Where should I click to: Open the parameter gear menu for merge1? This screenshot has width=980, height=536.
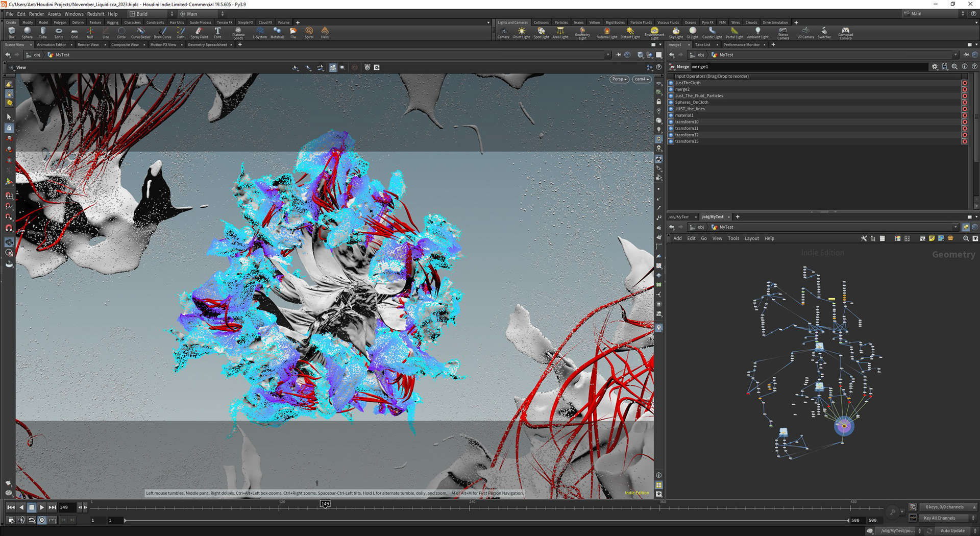[x=935, y=66]
